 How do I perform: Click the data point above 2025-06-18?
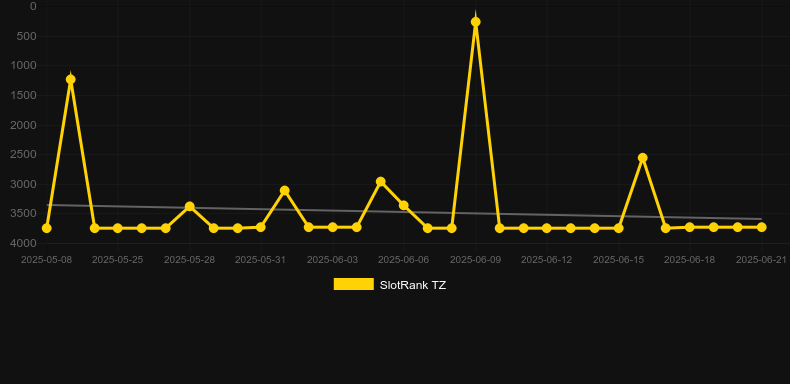coord(690,227)
